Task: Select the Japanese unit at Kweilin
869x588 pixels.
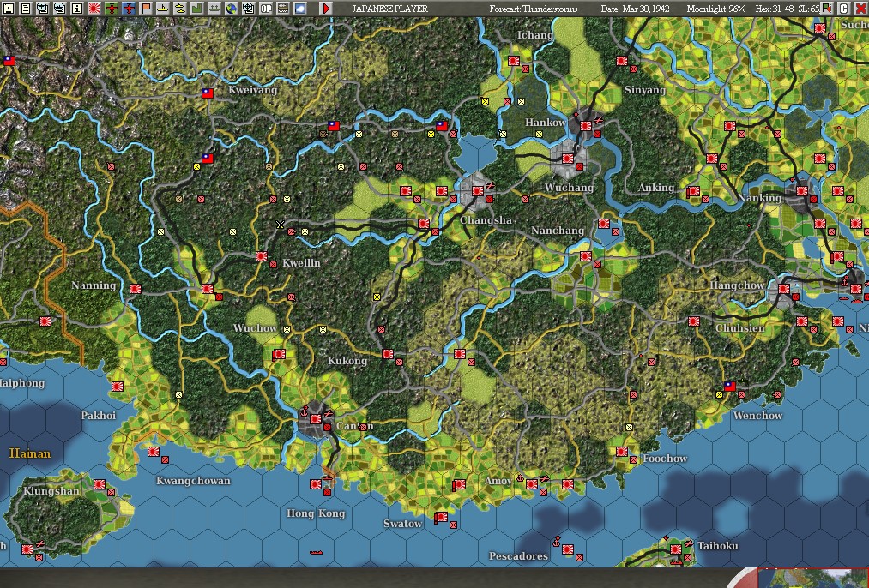Action: coord(262,256)
